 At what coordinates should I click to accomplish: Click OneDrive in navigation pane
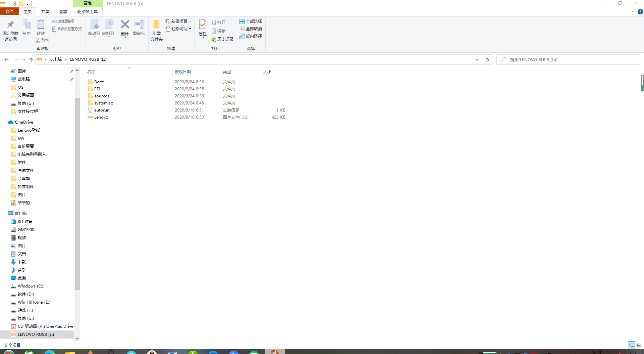[x=24, y=122]
